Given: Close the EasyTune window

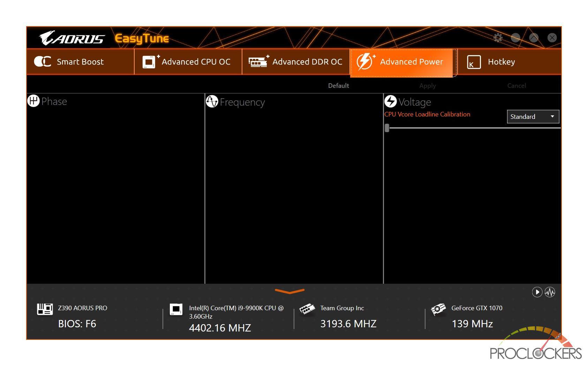Looking at the screenshot, I should point(552,38).
